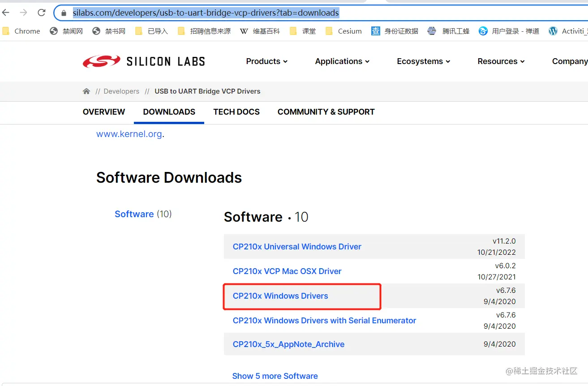This screenshot has width=588, height=386.
Task: Open the COMMUNITY & SUPPORT tab
Action: (x=326, y=112)
